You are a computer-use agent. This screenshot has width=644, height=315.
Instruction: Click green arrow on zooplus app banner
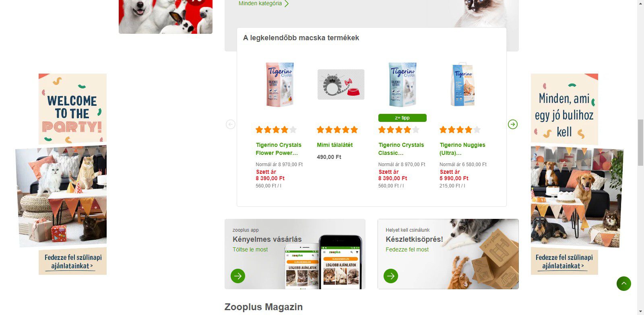238,276
